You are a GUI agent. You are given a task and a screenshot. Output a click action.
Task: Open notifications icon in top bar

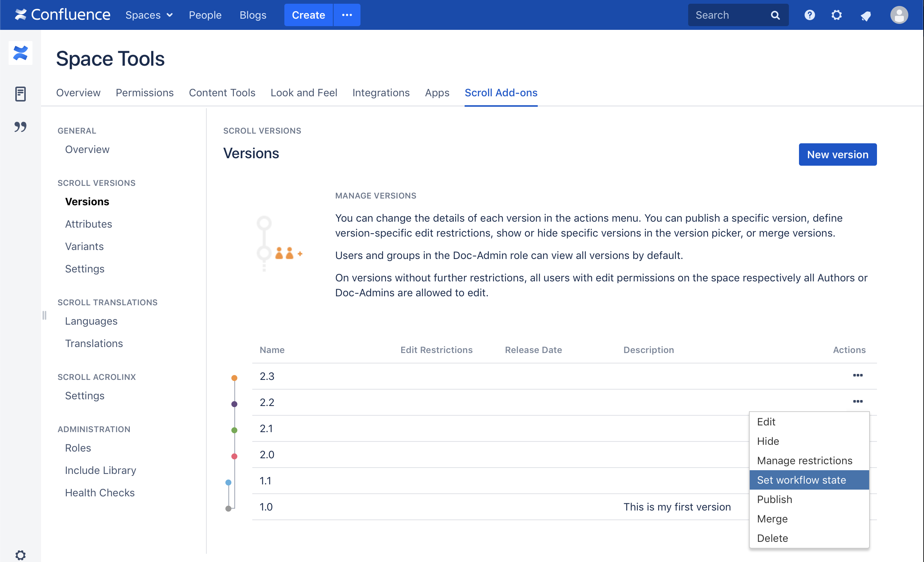pos(865,16)
